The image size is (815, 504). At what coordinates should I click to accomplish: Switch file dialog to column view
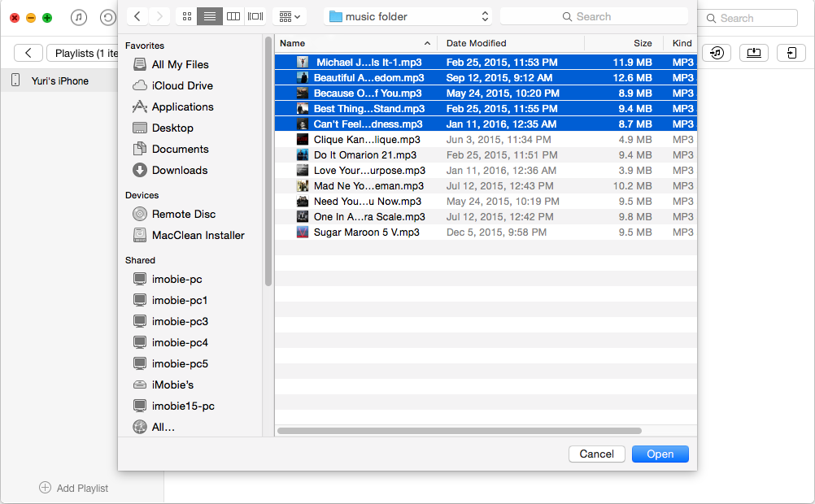233,16
